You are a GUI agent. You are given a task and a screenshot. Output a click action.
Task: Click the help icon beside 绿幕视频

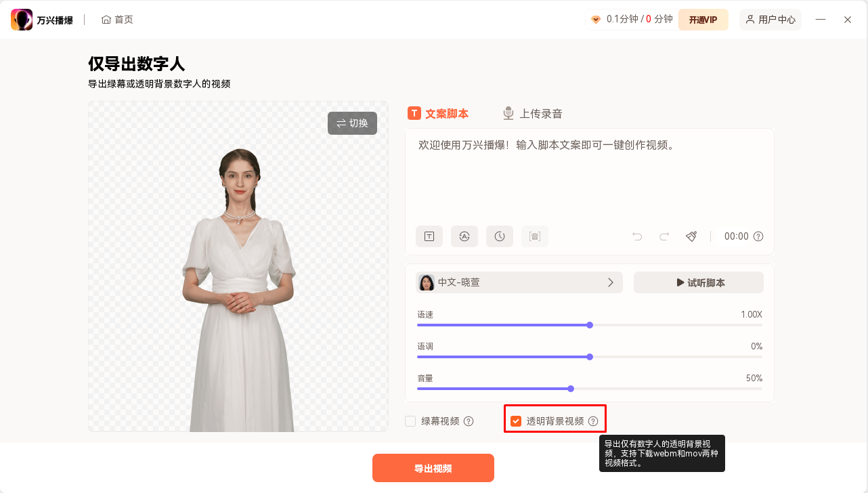[x=469, y=421]
